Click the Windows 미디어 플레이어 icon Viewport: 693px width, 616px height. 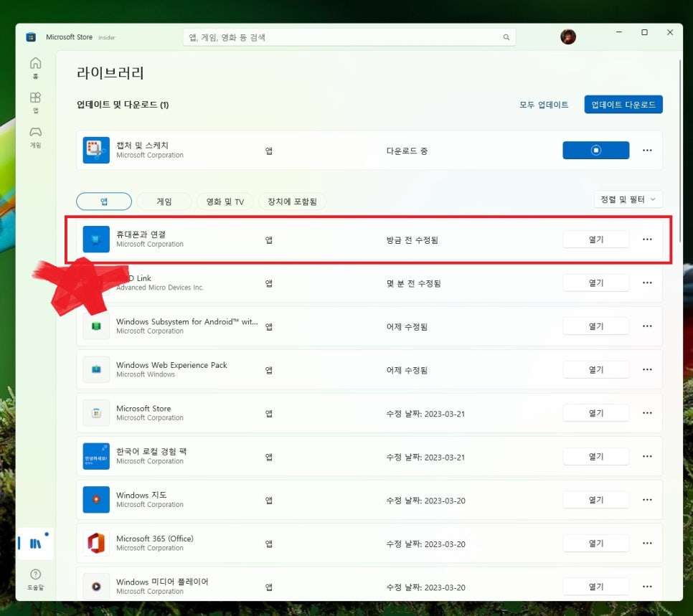pyautogui.click(x=96, y=587)
